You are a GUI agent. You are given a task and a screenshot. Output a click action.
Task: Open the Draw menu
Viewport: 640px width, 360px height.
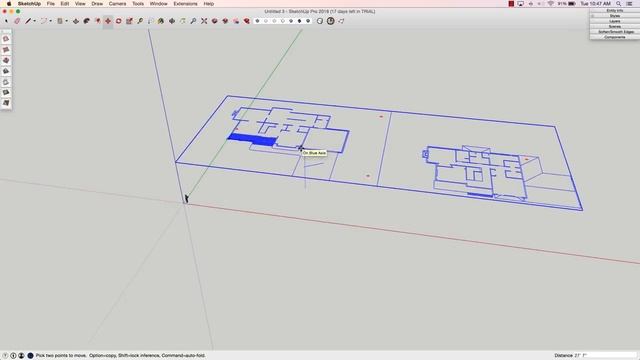pyautogui.click(x=97, y=4)
